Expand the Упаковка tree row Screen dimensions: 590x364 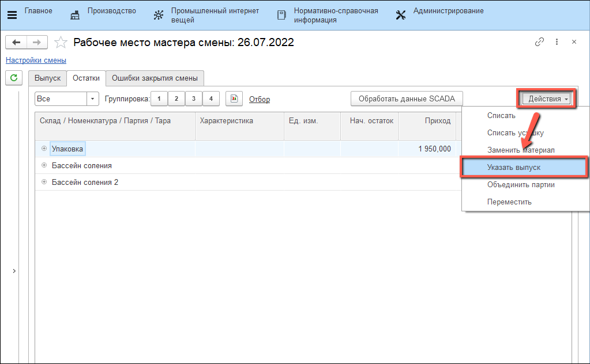click(x=44, y=149)
